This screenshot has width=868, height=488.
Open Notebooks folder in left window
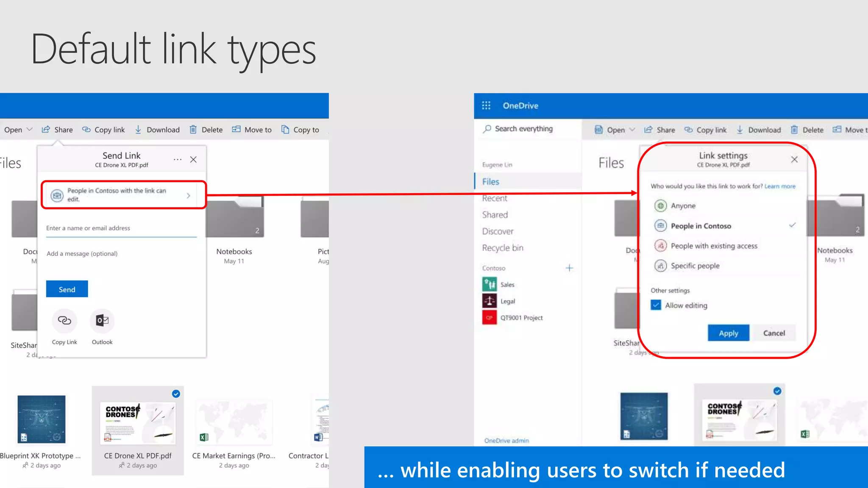[234, 217]
